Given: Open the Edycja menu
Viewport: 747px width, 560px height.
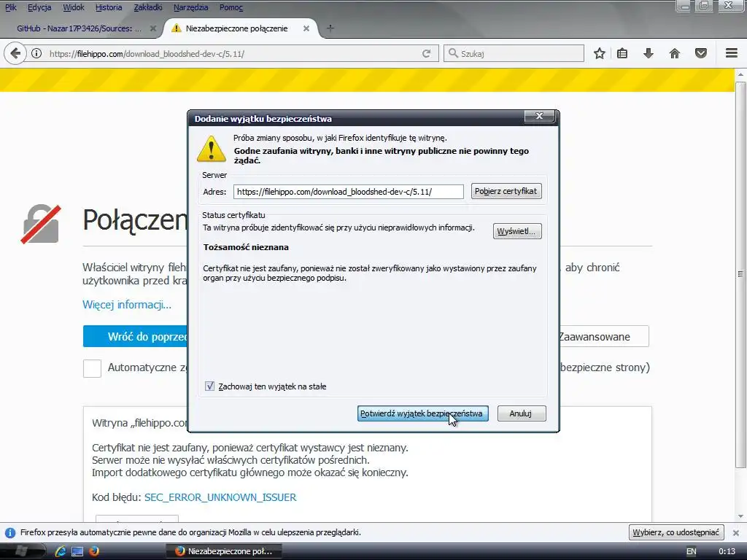Looking at the screenshot, I should click(x=39, y=7).
